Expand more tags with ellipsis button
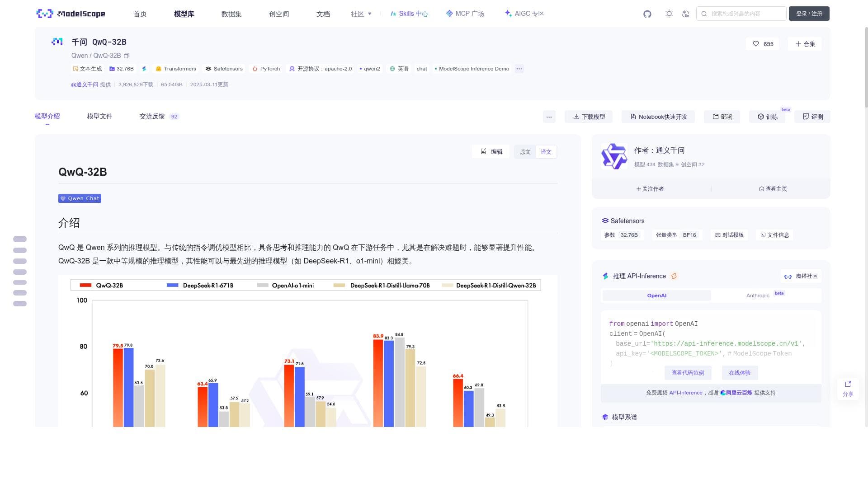Viewport: 868px width, 488px height. click(519, 69)
